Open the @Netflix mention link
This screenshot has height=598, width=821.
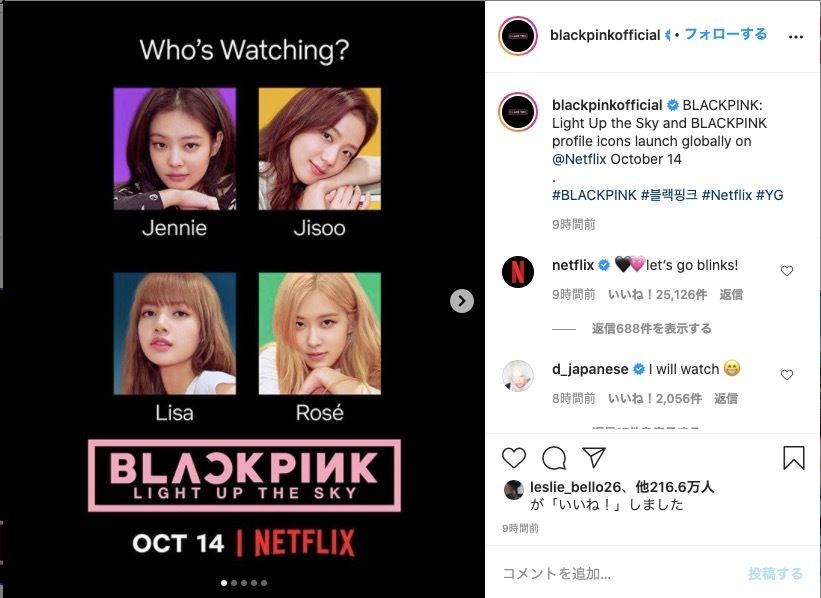pos(579,159)
